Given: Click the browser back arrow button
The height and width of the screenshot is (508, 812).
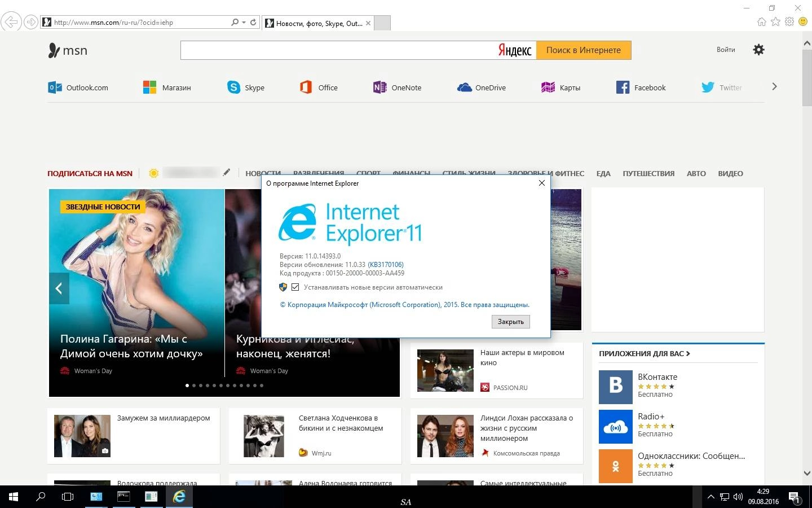Looking at the screenshot, I should coord(11,22).
